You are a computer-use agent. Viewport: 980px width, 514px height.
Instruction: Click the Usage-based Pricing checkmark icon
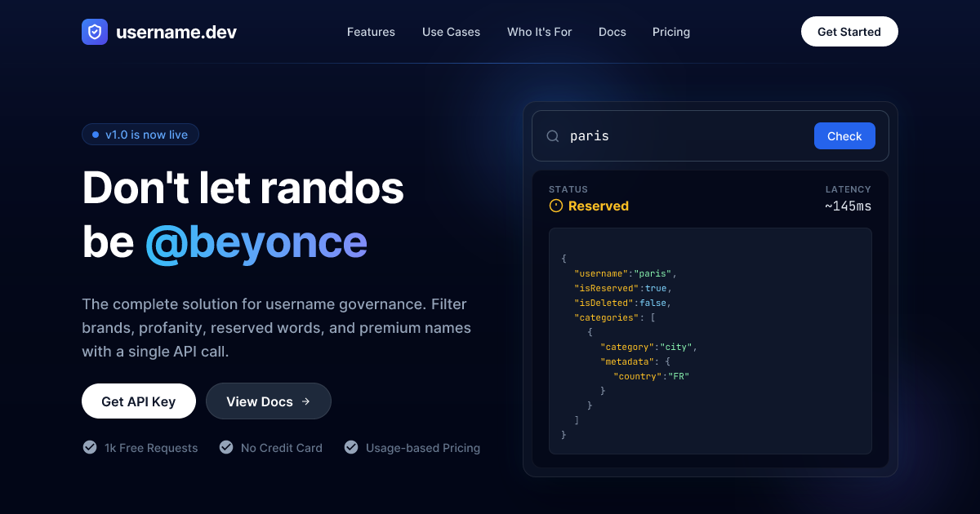pyautogui.click(x=351, y=447)
